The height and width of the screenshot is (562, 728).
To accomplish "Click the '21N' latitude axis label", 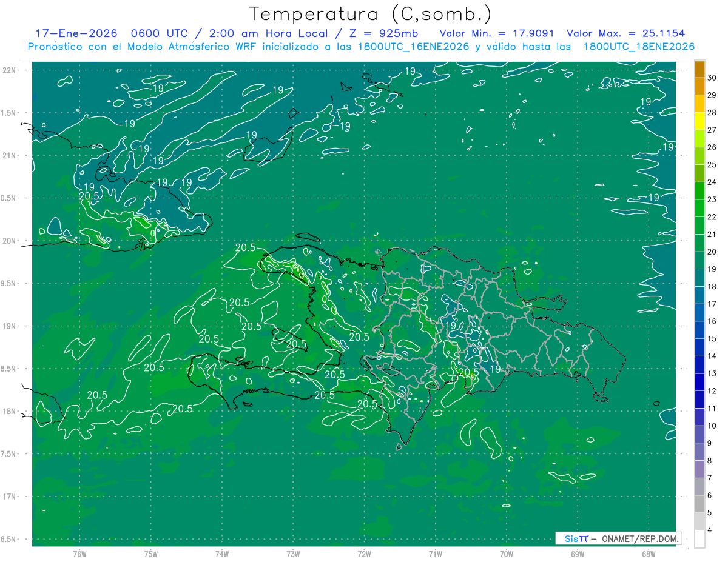I will (10, 155).
